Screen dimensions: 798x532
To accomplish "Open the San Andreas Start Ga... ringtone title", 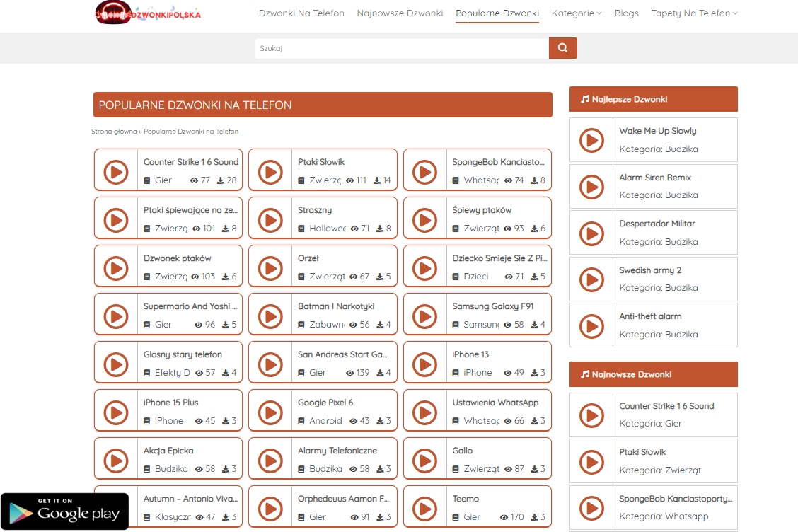I will click(x=342, y=354).
